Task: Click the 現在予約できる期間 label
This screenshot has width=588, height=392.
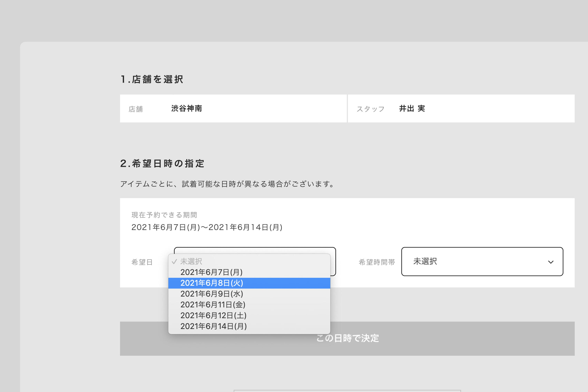Action: pyautogui.click(x=164, y=215)
